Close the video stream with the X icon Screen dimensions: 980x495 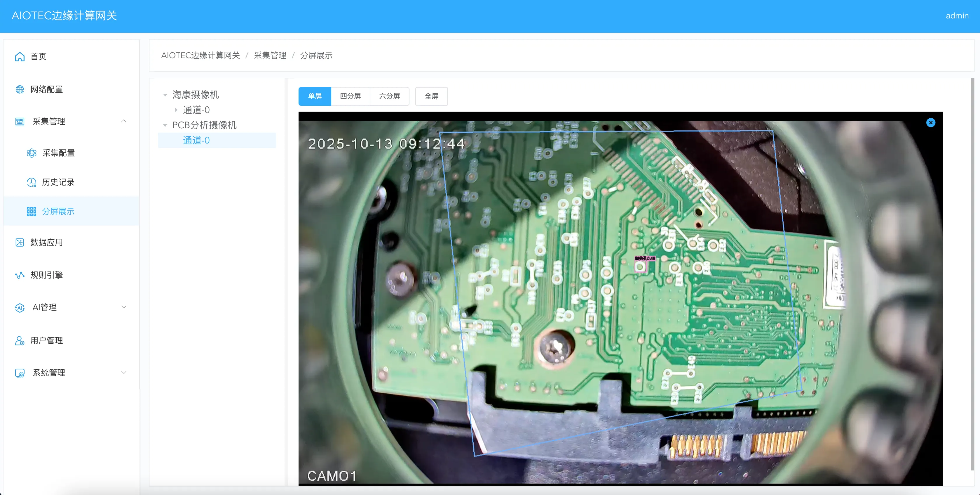tap(931, 123)
